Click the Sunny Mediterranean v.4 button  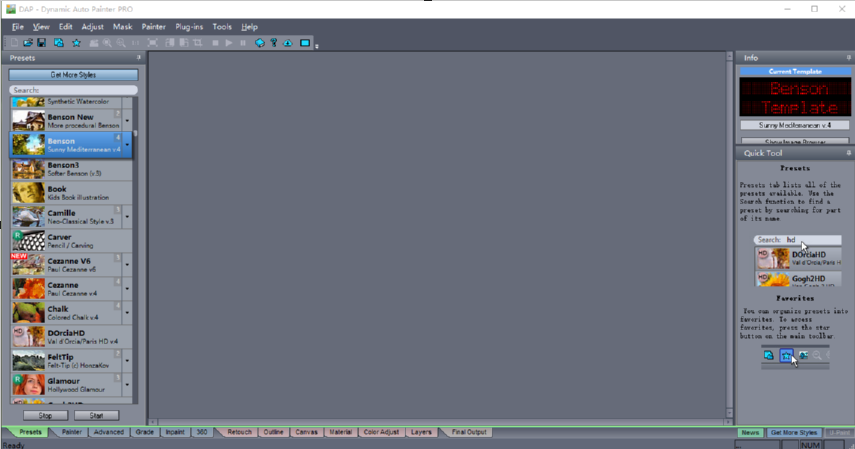point(794,125)
